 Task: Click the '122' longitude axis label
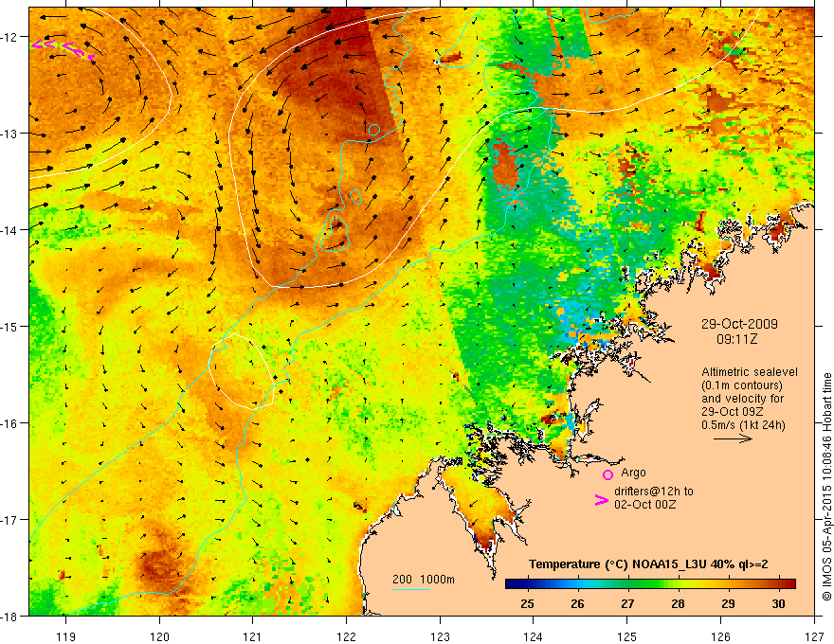346,636
